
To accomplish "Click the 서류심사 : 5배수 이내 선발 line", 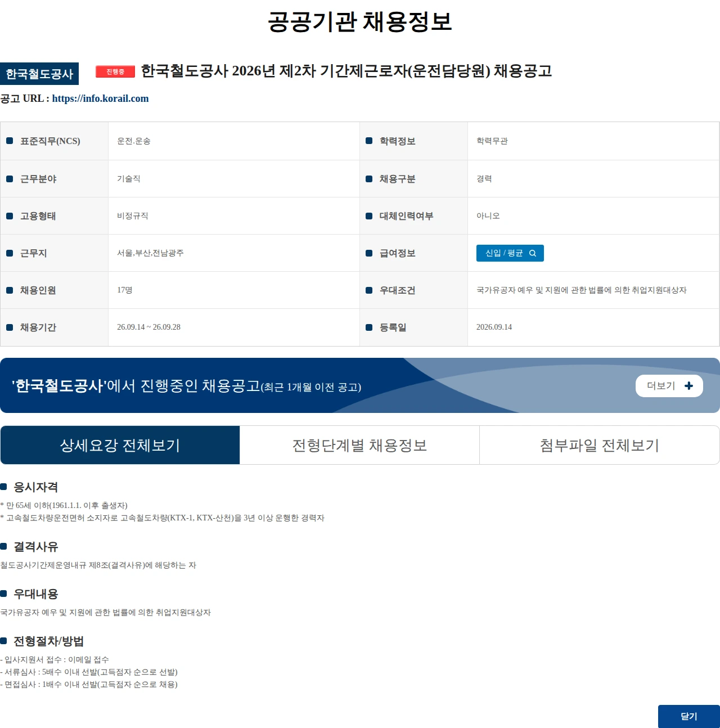I will pyautogui.click(x=89, y=672).
